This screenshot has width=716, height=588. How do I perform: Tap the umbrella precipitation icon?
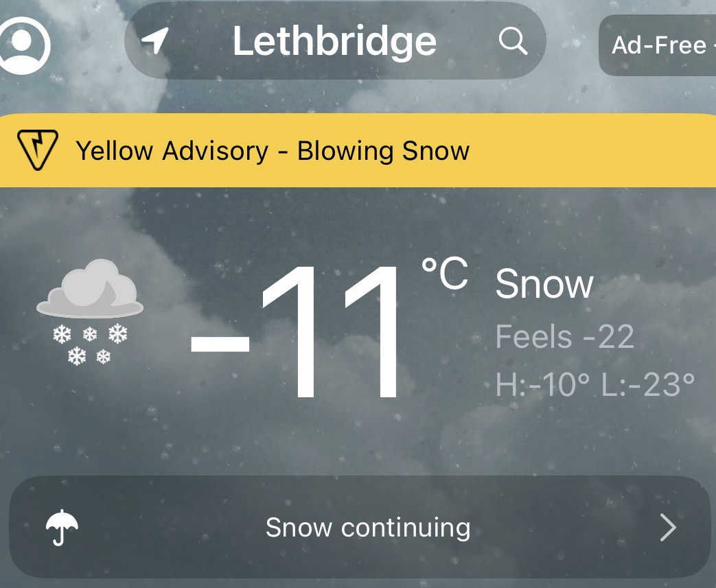62,528
